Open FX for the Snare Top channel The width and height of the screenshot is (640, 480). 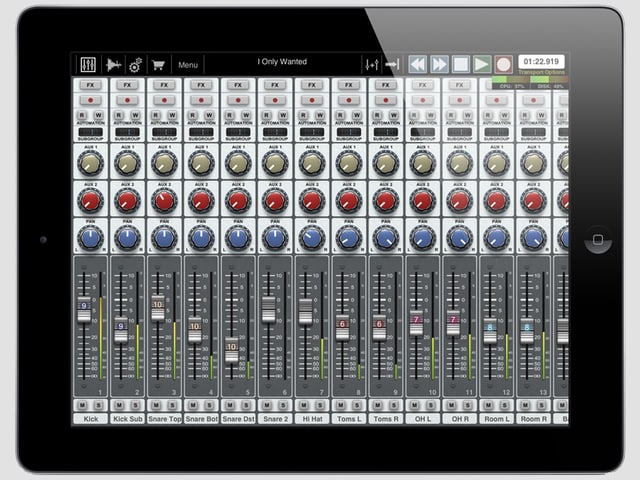point(164,85)
